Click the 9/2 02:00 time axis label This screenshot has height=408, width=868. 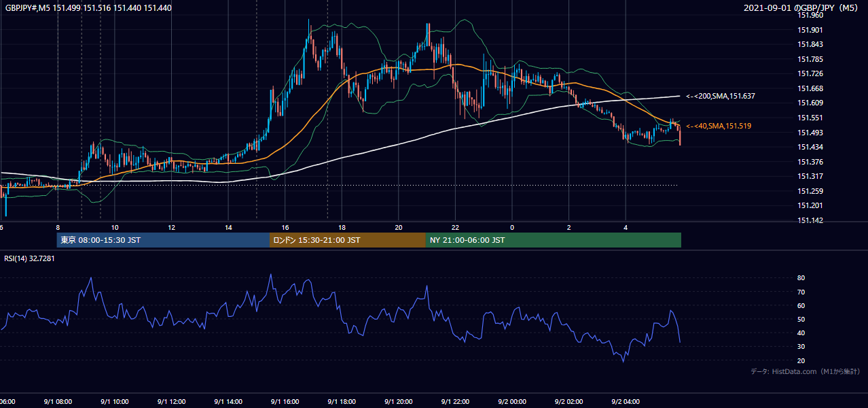coord(568,402)
